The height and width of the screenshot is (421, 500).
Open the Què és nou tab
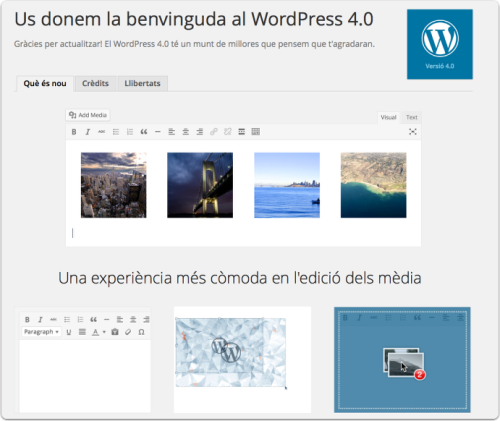click(x=45, y=83)
